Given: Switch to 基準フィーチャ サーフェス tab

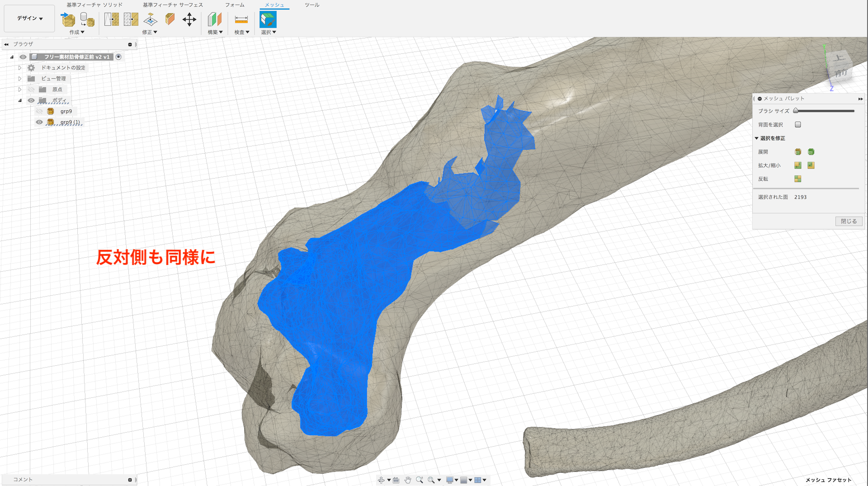Looking at the screenshot, I should click(x=173, y=5).
